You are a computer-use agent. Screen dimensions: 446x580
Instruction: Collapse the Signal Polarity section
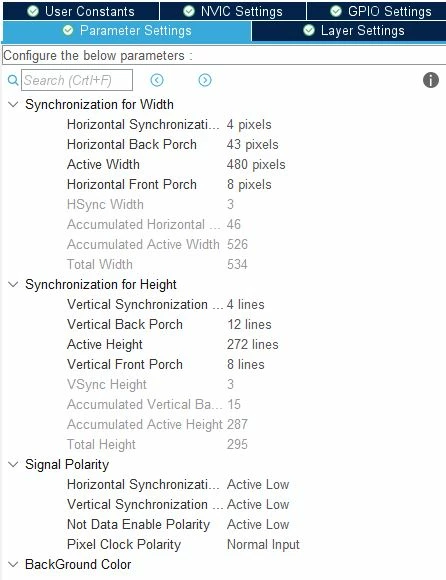pyautogui.click(x=13, y=465)
